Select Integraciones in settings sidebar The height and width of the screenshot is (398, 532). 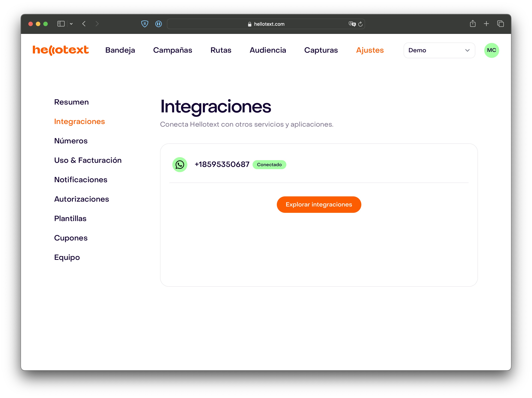click(x=79, y=122)
